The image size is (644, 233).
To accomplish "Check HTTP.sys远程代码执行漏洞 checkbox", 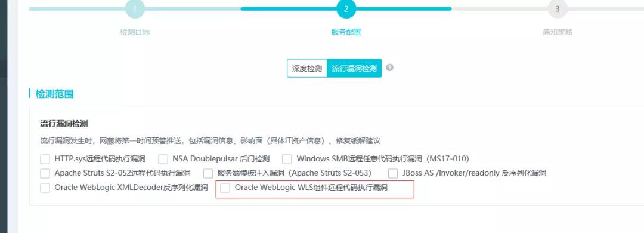I will [x=45, y=159].
